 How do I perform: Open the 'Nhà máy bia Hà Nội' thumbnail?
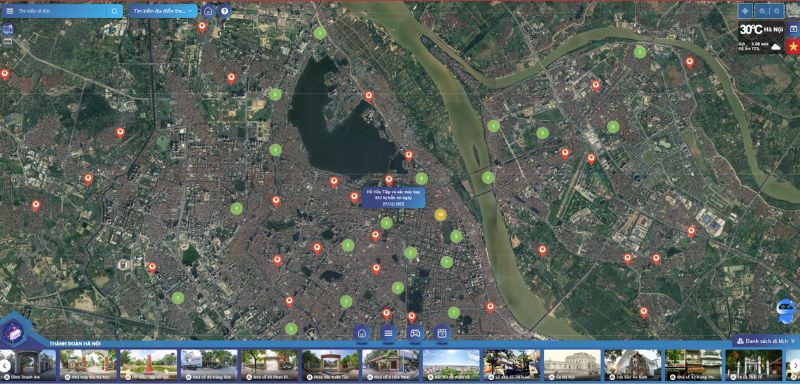coord(88,365)
